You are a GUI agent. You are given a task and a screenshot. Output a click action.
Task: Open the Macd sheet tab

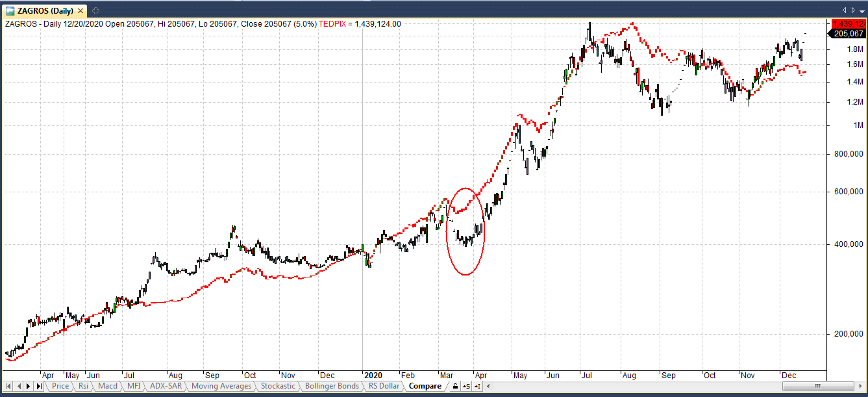click(x=107, y=386)
